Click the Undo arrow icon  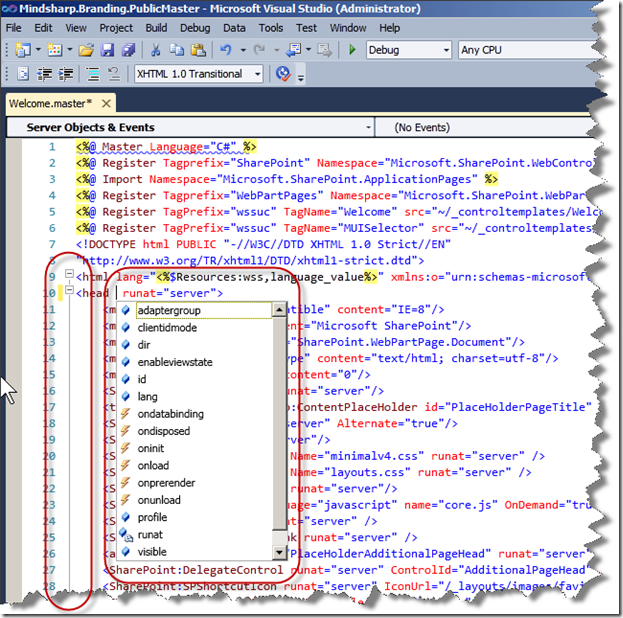[x=226, y=50]
